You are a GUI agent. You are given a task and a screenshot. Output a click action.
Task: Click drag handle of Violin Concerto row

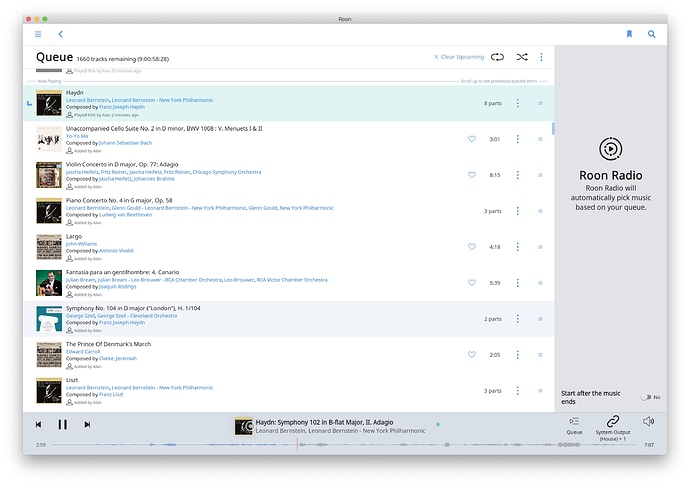pos(540,175)
